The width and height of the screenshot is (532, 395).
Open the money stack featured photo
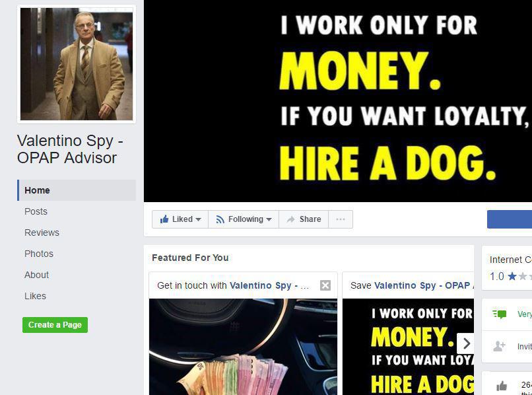243,347
